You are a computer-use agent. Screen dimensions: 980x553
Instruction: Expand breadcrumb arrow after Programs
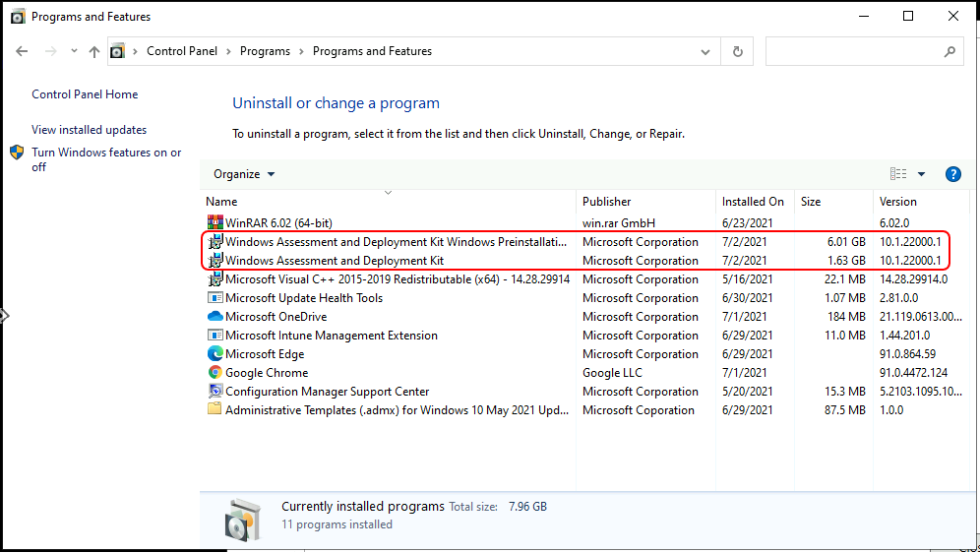point(301,51)
